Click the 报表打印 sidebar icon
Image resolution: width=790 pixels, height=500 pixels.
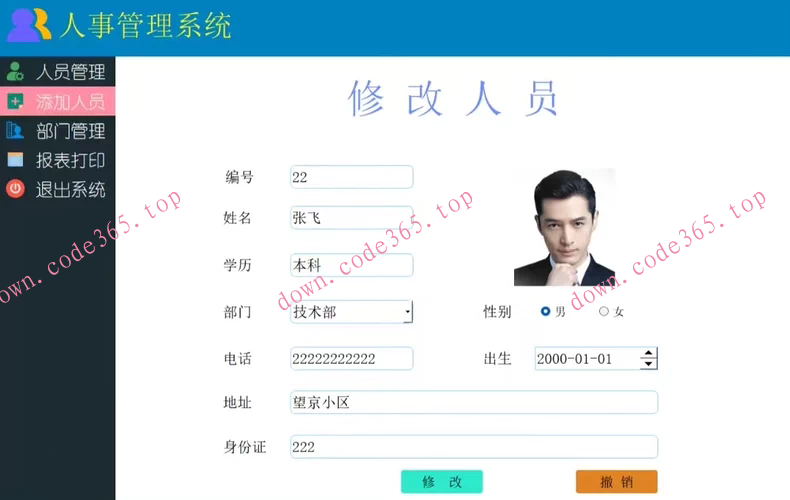(x=15, y=160)
